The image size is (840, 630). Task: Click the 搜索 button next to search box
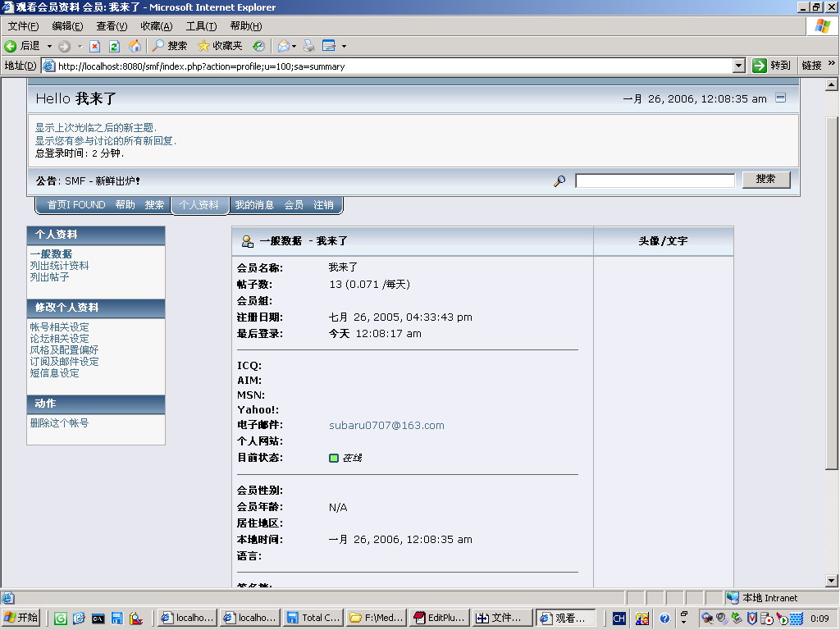click(766, 180)
